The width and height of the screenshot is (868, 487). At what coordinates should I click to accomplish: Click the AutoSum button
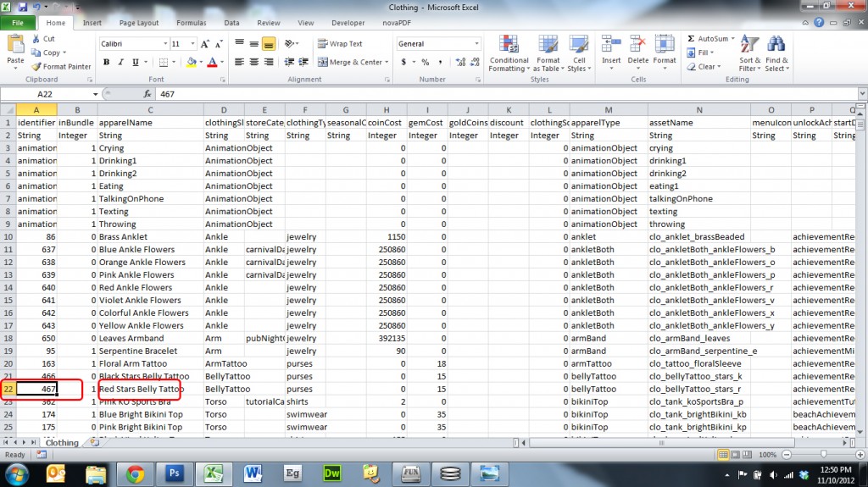pos(707,38)
